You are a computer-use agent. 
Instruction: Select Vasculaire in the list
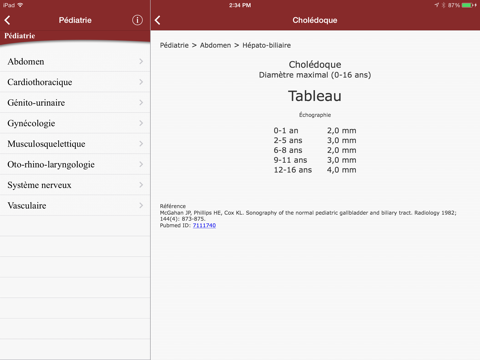pyautogui.click(x=75, y=206)
